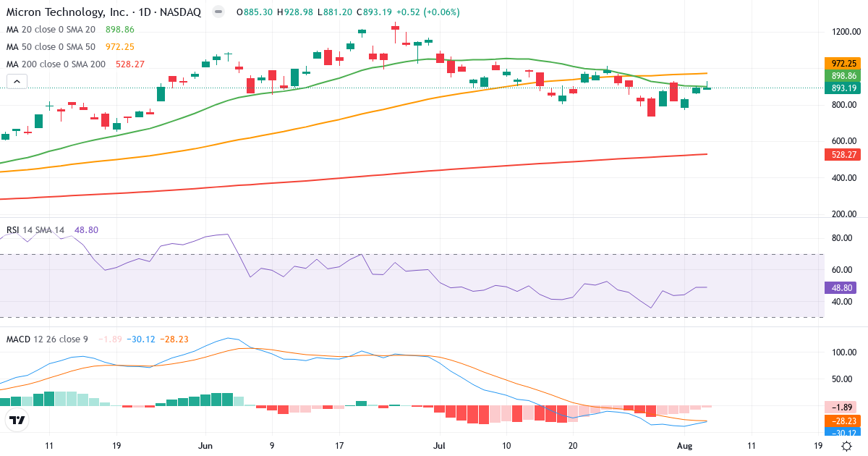Click the market status indicator beside NASDAQ
Screen dimensions: 868x456
click(220, 12)
